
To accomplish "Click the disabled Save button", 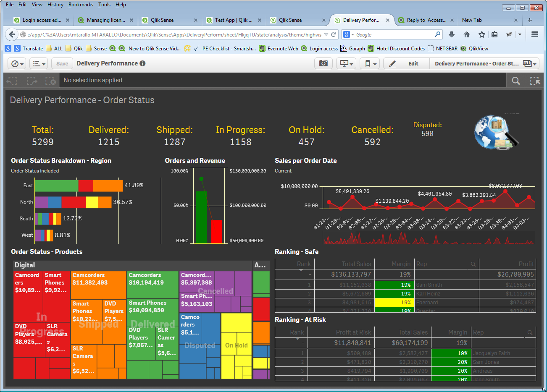I will 62,63.
